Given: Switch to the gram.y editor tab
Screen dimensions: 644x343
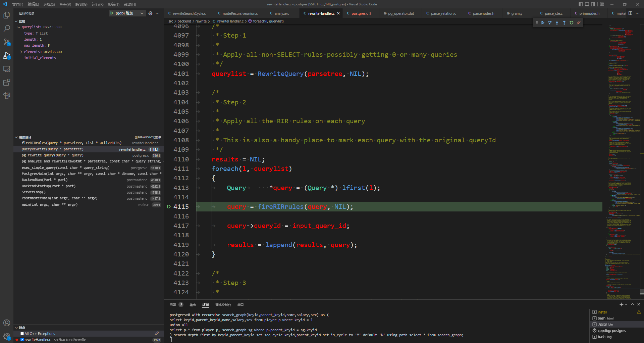Looking at the screenshot, I should click(517, 13).
